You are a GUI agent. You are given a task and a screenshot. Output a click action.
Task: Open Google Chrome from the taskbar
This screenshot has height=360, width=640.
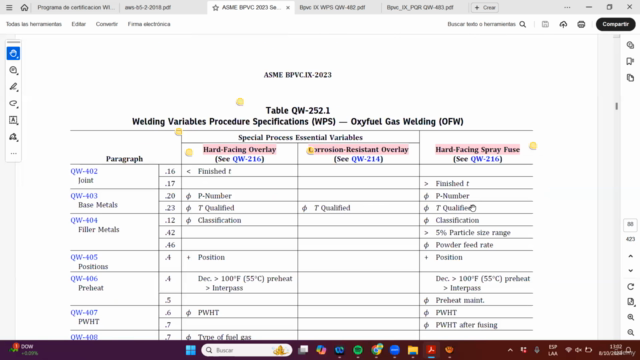[x=376, y=350]
